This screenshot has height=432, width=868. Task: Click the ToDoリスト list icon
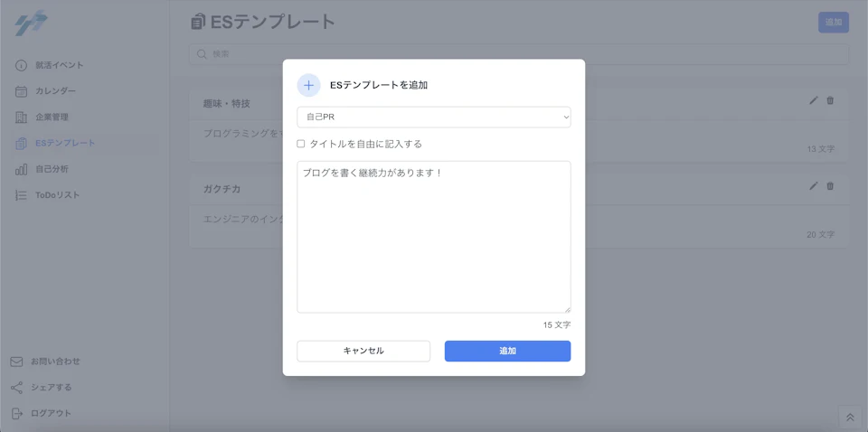point(21,195)
